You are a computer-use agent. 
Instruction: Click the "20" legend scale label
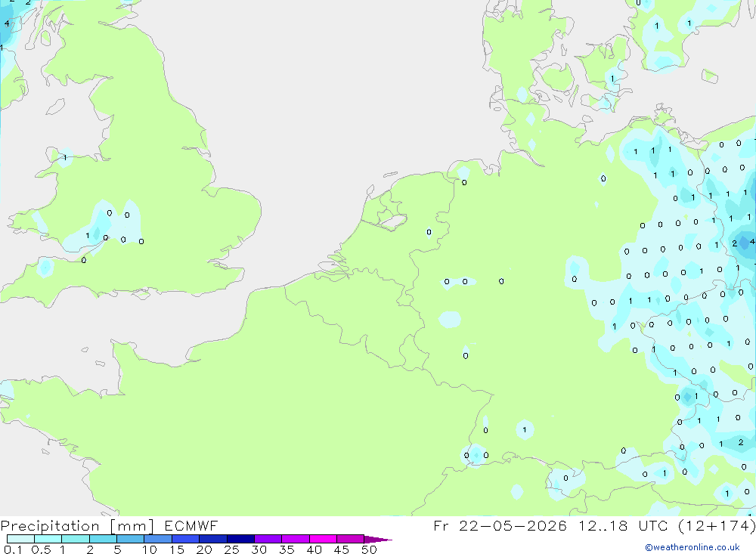point(204,549)
